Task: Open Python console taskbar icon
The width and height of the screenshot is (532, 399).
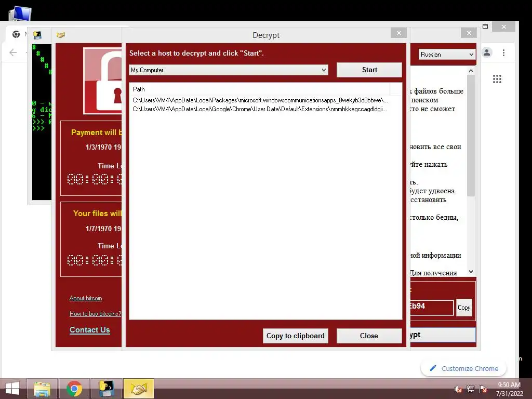Action: tap(106, 389)
